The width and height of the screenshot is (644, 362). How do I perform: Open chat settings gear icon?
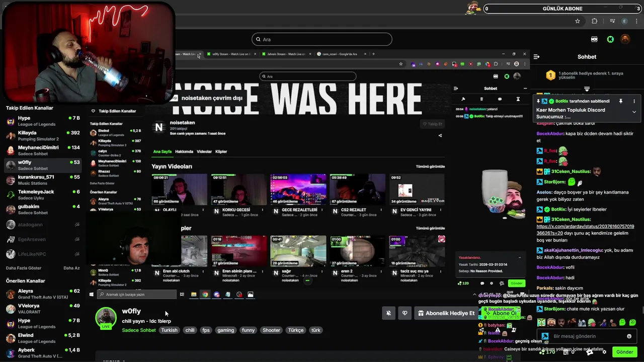tap(604, 352)
